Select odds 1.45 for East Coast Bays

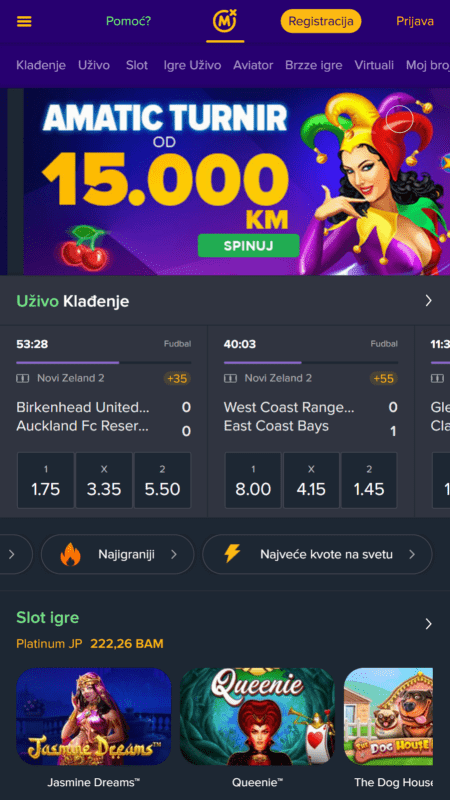369,480
